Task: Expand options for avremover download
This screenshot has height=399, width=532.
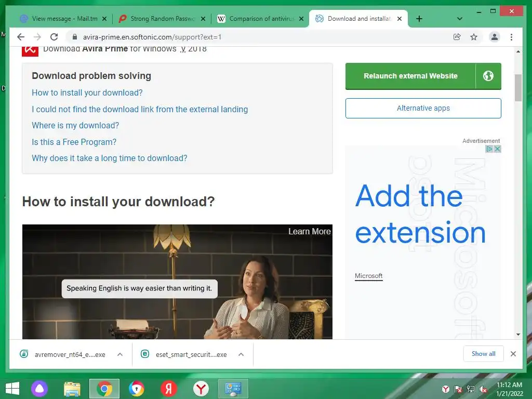Action: tap(120, 354)
